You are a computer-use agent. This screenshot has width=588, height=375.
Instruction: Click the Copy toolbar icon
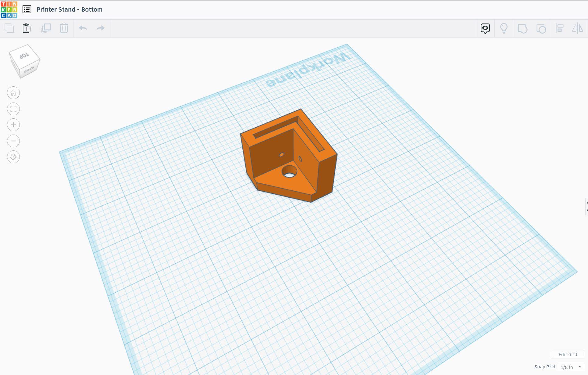[x=9, y=28]
